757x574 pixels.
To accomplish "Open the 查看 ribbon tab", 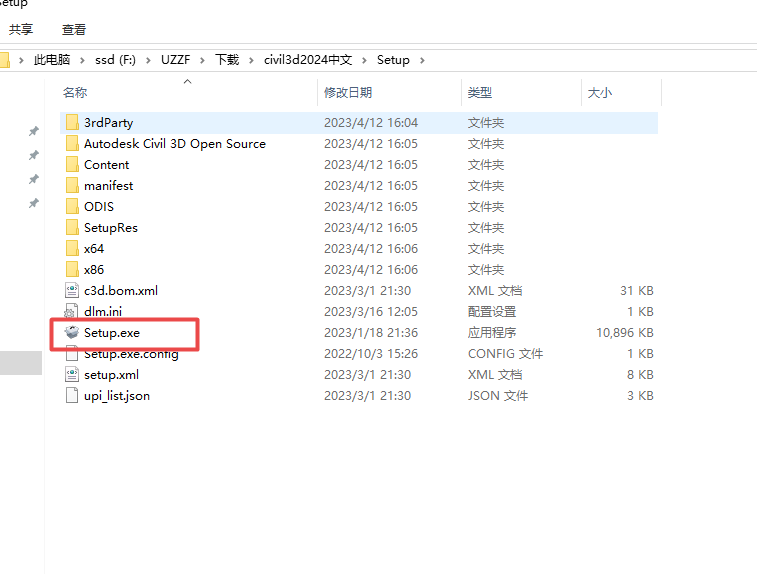I will pyautogui.click(x=74, y=30).
